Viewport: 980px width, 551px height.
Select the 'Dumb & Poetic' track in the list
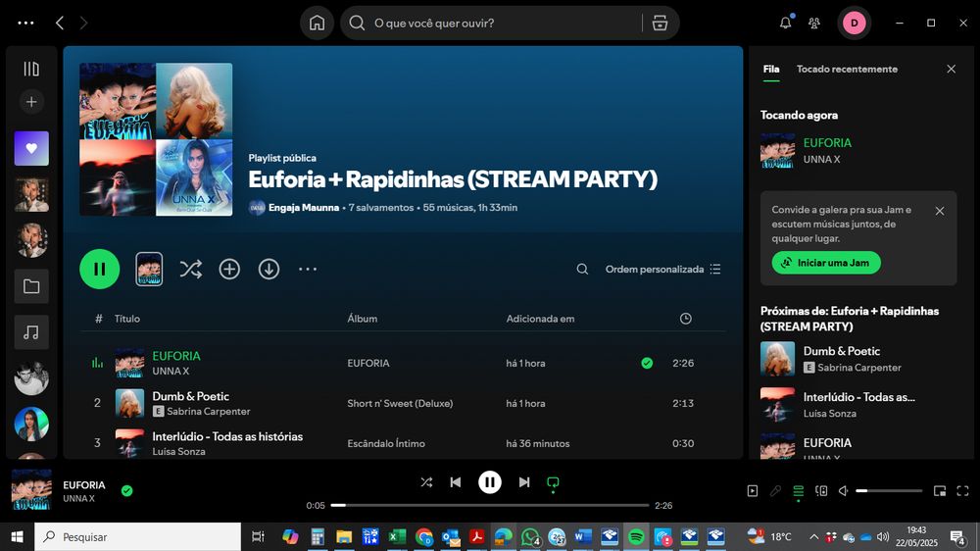(x=191, y=396)
